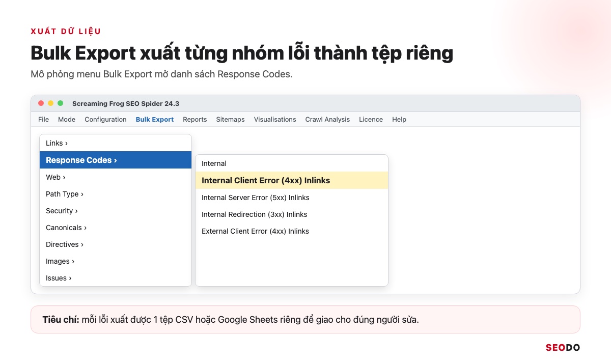Open the File menu

coord(43,119)
